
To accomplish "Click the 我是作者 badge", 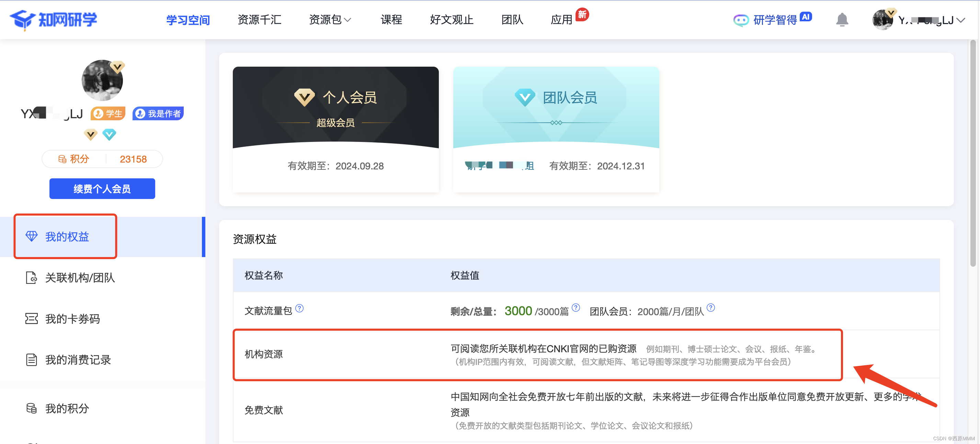I will point(158,113).
